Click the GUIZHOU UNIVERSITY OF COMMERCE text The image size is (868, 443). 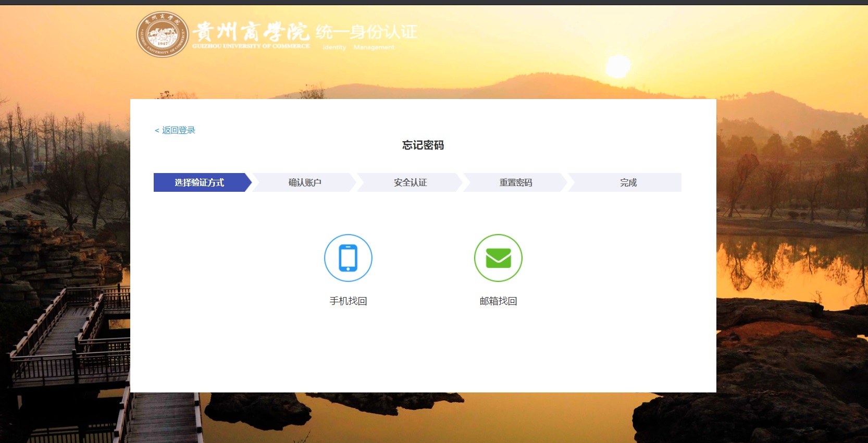pos(251,46)
